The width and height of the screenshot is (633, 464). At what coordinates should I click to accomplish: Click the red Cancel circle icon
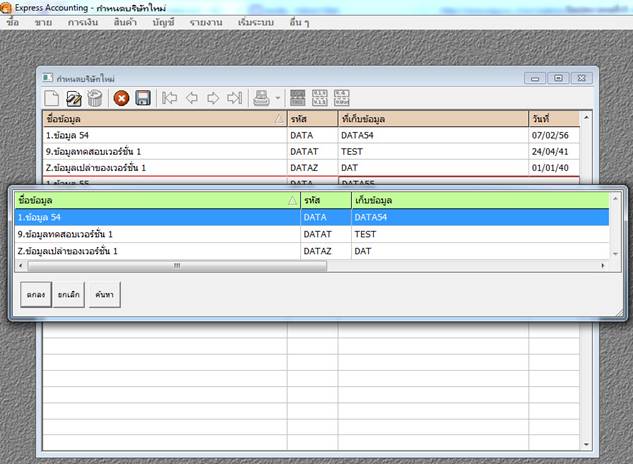122,98
